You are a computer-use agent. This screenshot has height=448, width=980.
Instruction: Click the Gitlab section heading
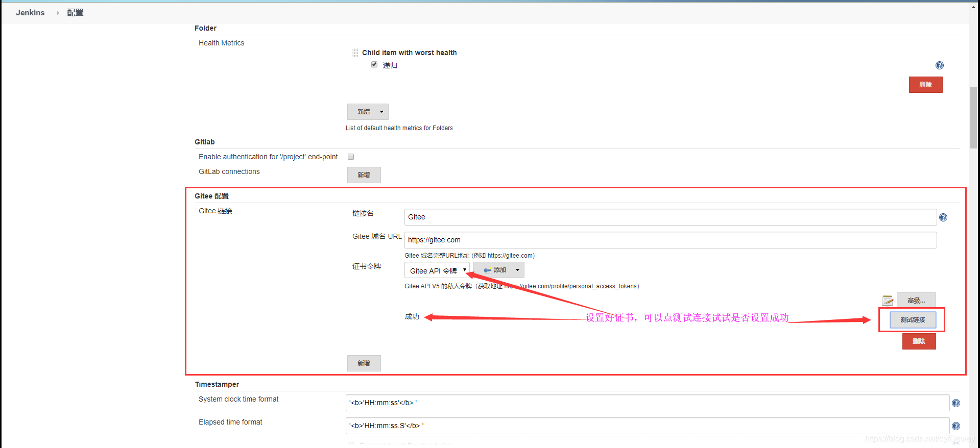205,142
